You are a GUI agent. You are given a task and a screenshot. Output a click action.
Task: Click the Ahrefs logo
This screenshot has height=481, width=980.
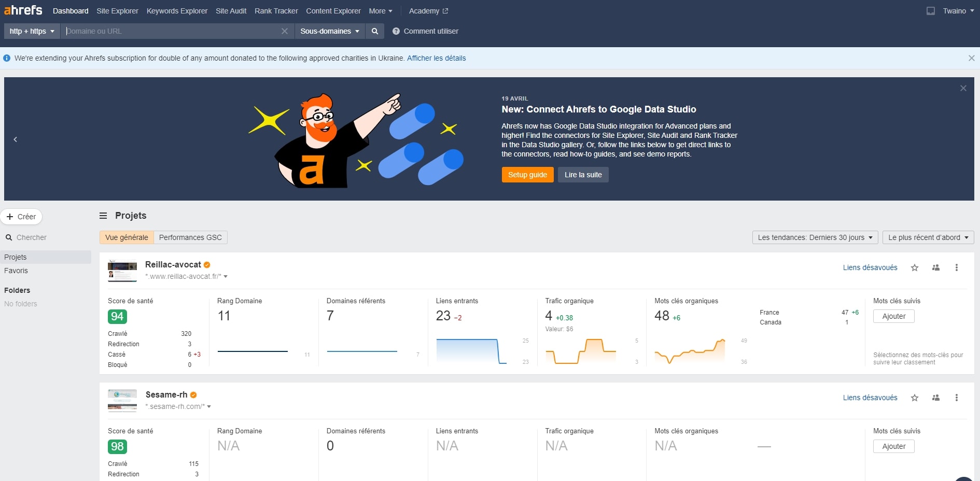23,10
